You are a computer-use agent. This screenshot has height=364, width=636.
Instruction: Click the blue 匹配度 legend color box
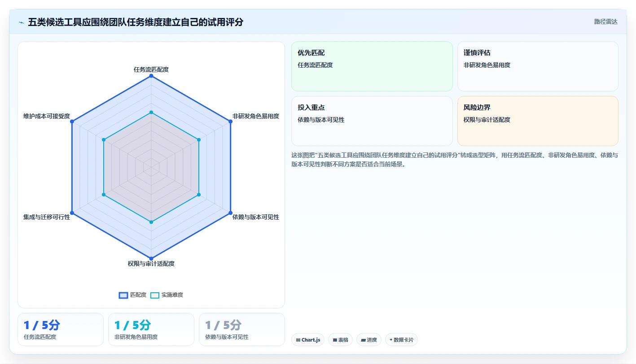123,295
